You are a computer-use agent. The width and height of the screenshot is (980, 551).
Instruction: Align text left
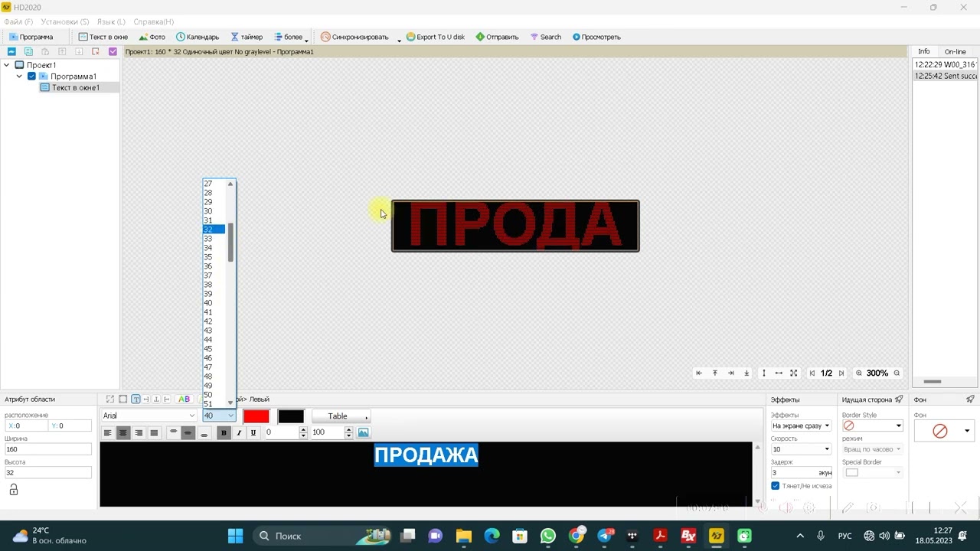point(107,433)
